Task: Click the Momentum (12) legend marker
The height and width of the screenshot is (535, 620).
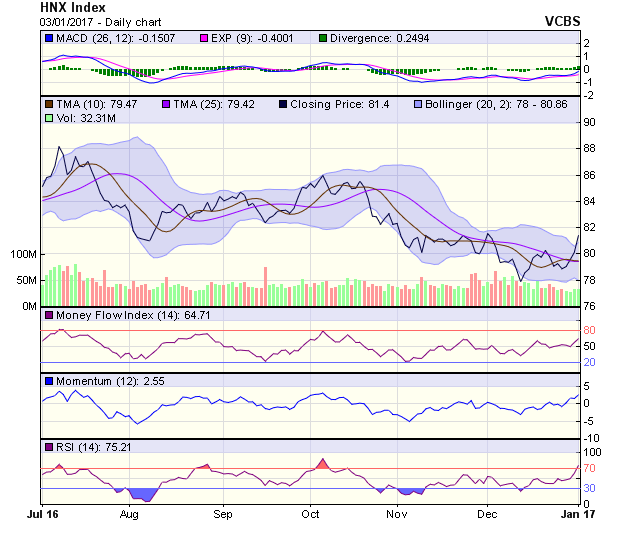Action: click(49, 381)
